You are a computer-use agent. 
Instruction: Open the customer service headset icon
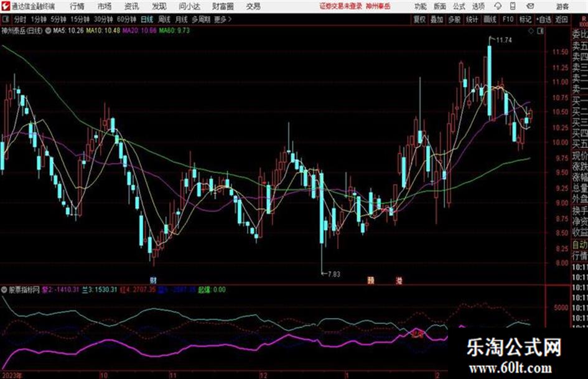(498, 6)
